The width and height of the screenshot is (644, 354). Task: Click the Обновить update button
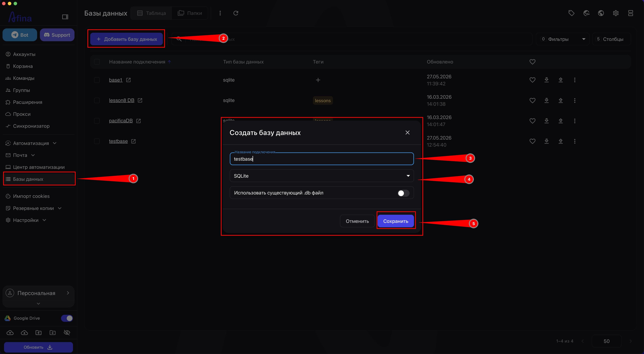pyautogui.click(x=38, y=347)
